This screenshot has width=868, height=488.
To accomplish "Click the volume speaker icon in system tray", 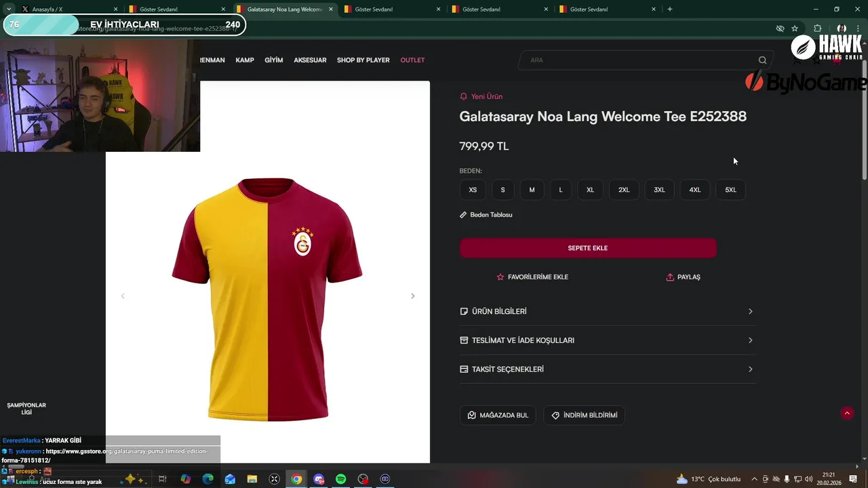I will point(809,479).
